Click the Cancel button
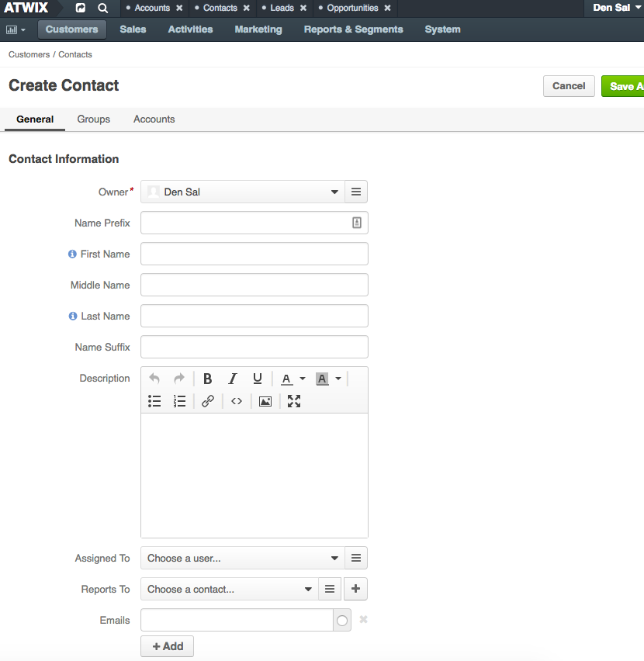 pyautogui.click(x=569, y=86)
